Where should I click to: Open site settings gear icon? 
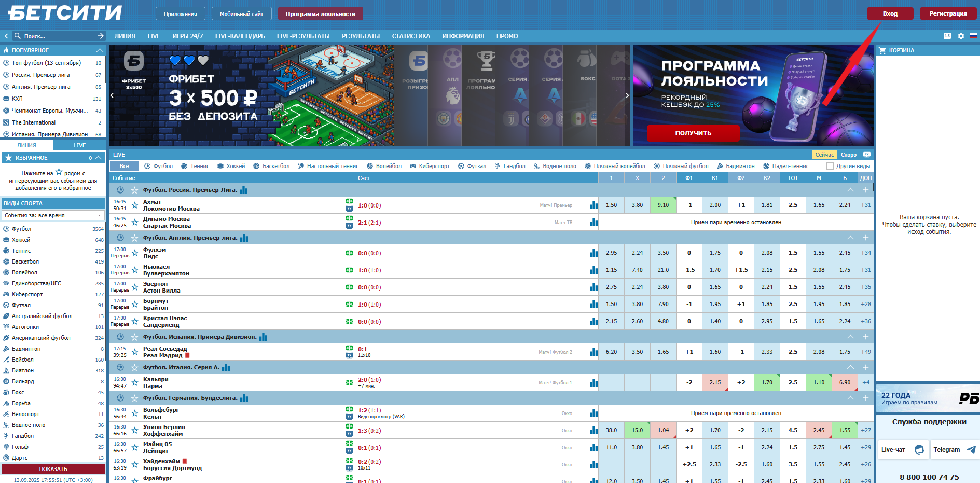coord(961,36)
